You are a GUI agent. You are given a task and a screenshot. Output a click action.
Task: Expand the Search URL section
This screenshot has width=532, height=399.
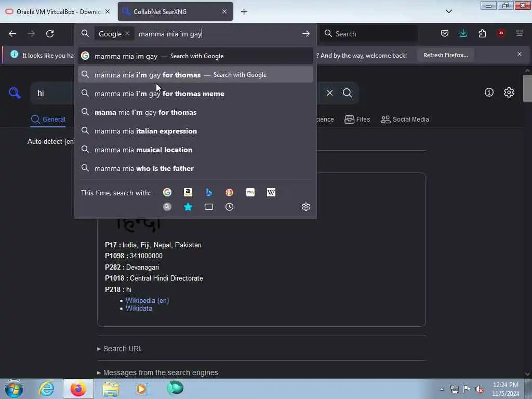click(x=120, y=349)
